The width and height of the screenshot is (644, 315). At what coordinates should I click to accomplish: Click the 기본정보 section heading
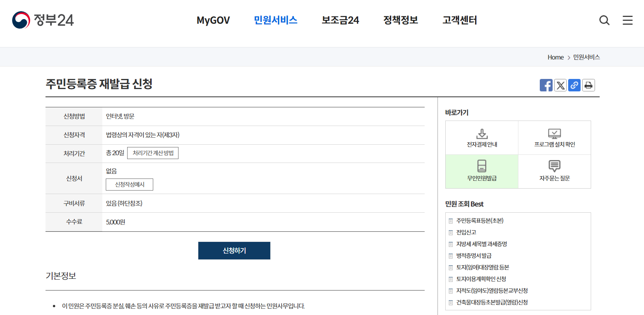pyautogui.click(x=61, y=276)
